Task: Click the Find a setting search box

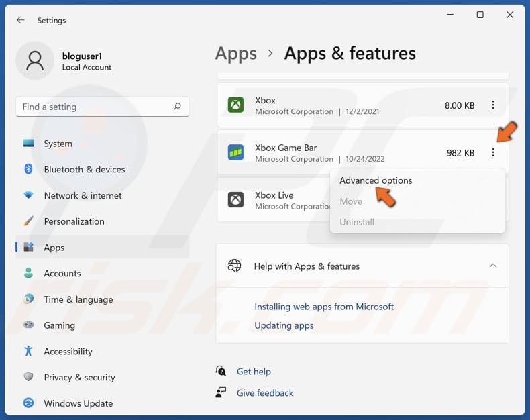Action: click(94, 107)
